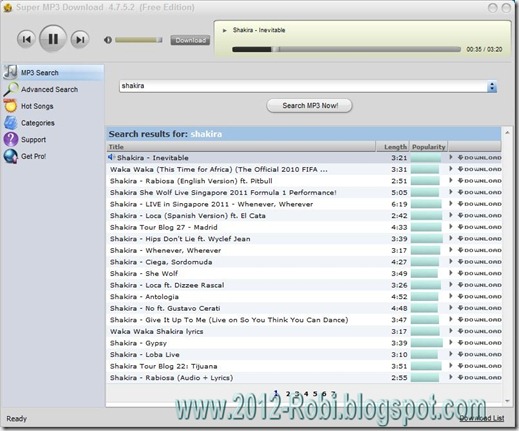
Task: Click the speaker icon on the Inevitable row
Action: click(x=111, y=157)
